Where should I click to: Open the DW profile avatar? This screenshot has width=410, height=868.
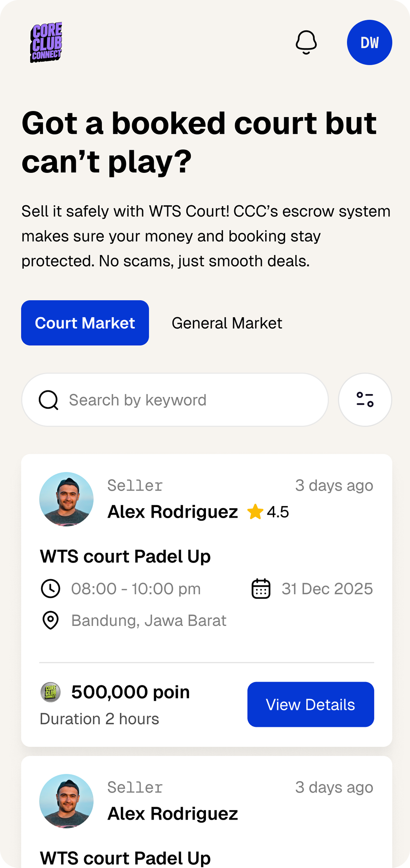click(x=369, y=42)
